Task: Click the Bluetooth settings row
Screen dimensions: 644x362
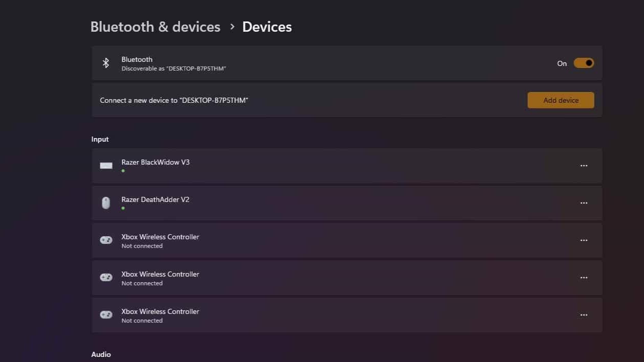Action: (x=307, y=63)
